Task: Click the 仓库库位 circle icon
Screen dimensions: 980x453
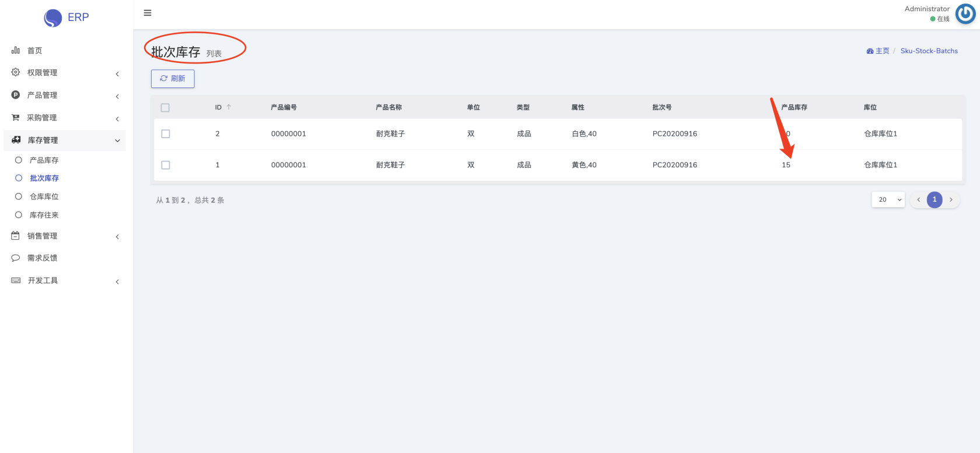Action: point(19,196)
